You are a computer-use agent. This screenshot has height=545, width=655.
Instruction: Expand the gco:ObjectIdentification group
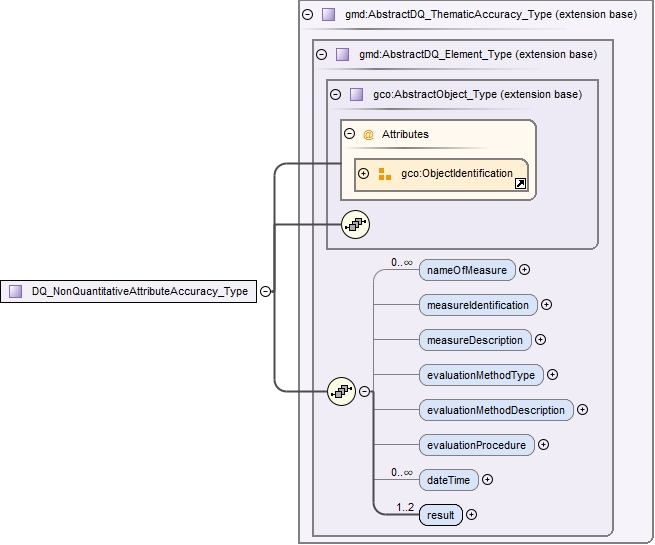point(364,174)
